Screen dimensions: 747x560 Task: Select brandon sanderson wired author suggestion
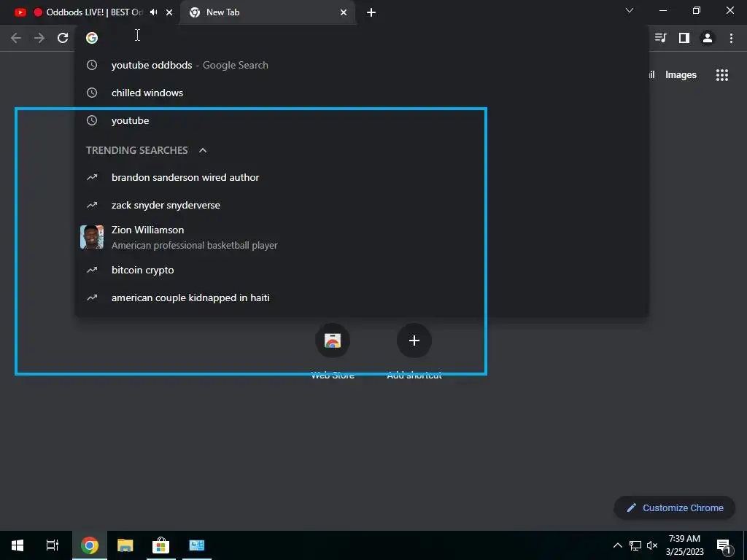362,177
